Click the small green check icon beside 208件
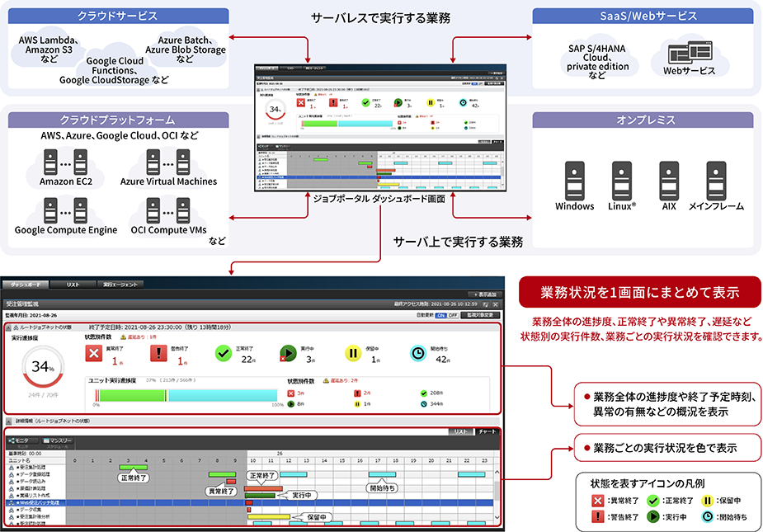763x532 pixels. click(x=423, y=393)
